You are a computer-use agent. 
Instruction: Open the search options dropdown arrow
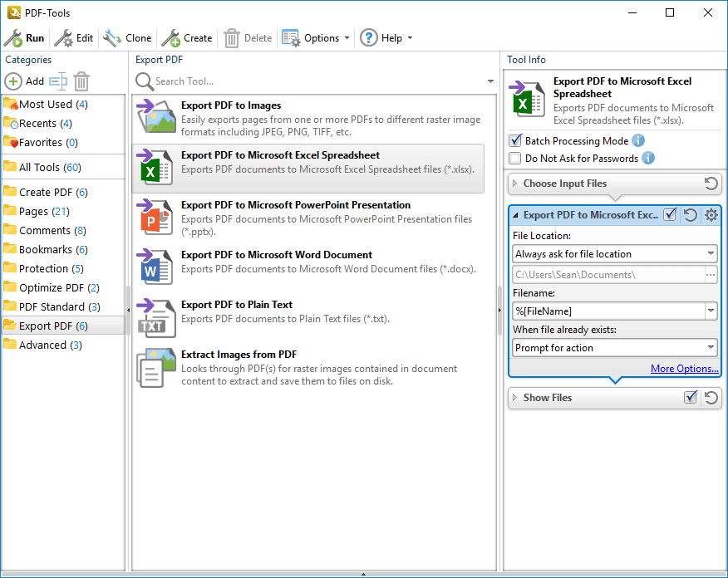point(490,81)
